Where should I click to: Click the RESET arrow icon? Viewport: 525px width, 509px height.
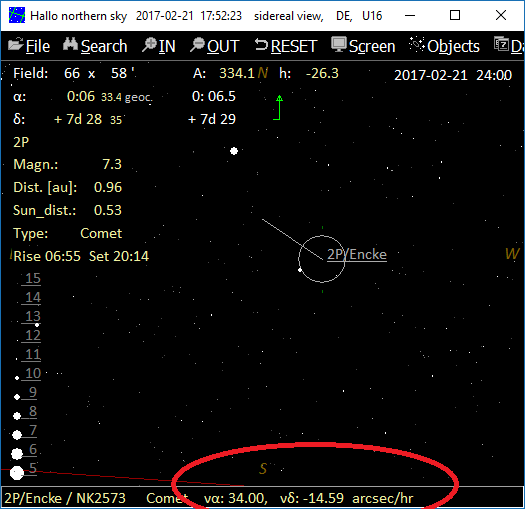pos(261,45)
